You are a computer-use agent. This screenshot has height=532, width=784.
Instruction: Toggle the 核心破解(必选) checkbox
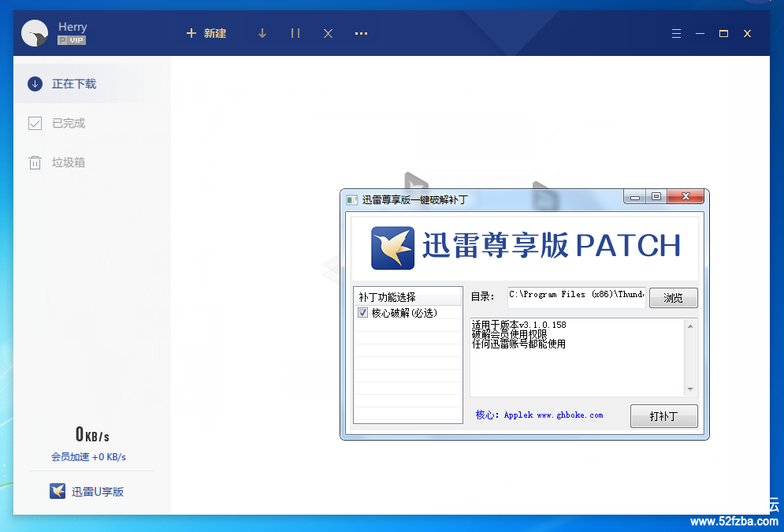point(363,313)
